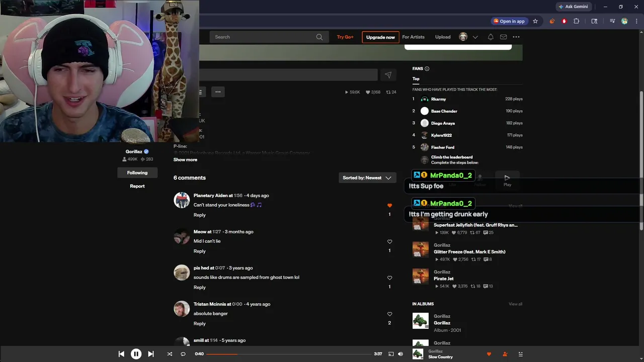This screenshot has height=362, width=644.
Task: View all albums containing this track
Action: pyautogui.click(x=515, y=304)
